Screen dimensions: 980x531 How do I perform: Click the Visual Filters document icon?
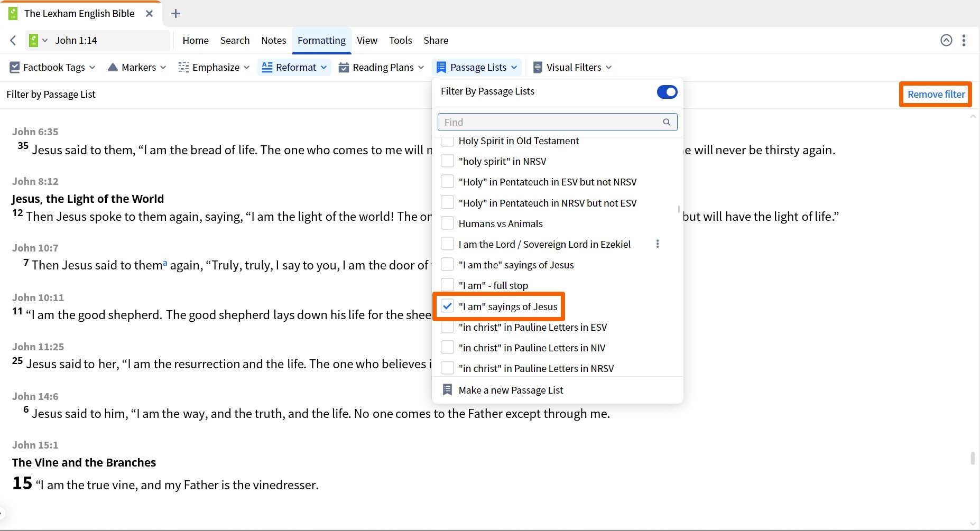coord(538,67)
